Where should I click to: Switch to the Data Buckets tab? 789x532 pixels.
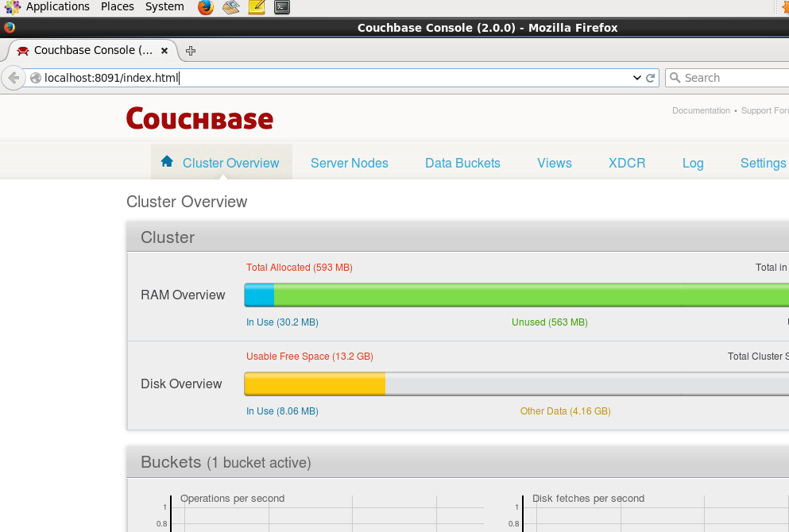click(462, 163)
